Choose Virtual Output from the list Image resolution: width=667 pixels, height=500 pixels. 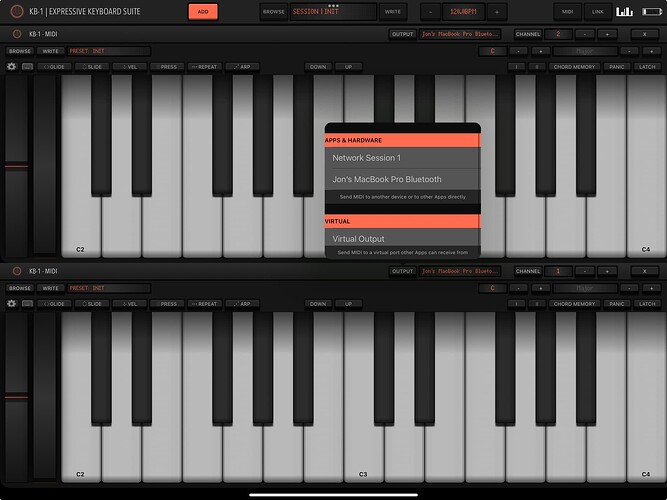point(402,239)
